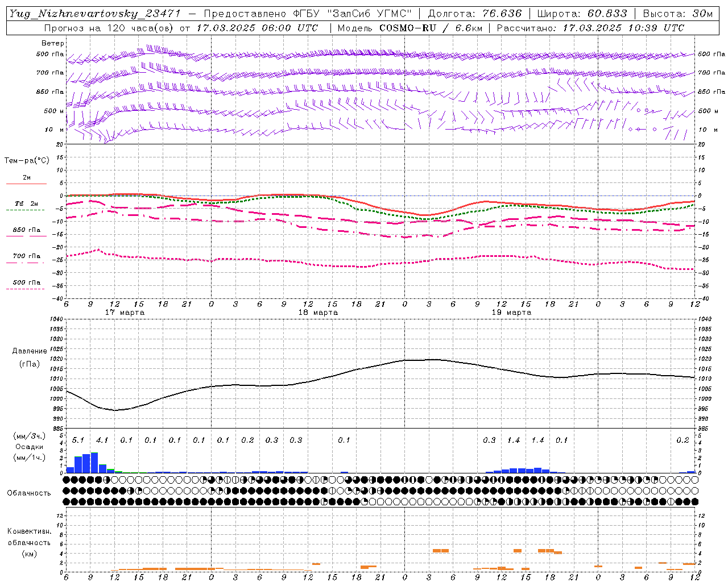Image resolution: width=728 pixels, height=582 pixels.
Task: Click the Td 2м dew point legend label
Action: tap(26, 203)
